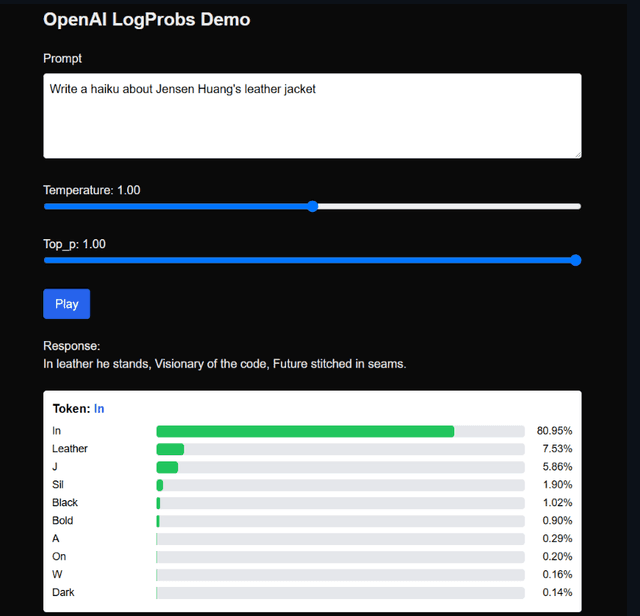640x616 pixels.
Task: Select the word 'leather' in the response
Action: coord(77,364)
